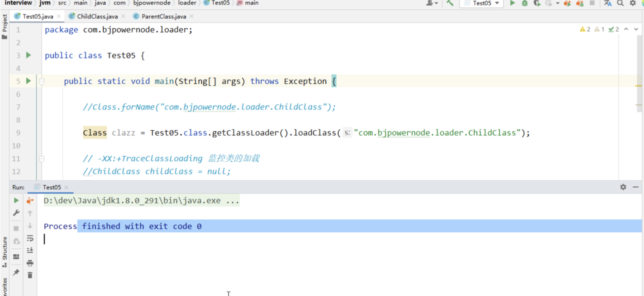Click the yellow warnings count indicator
644x296 pixels.
coord(585,29)
